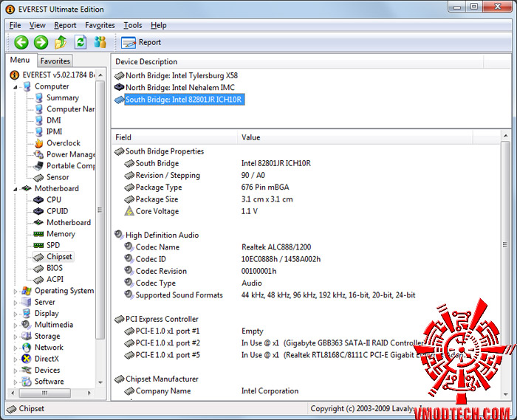Select Motherboard sub-item under Motherboard
This screenshot has height=420, width=517.
69,223
